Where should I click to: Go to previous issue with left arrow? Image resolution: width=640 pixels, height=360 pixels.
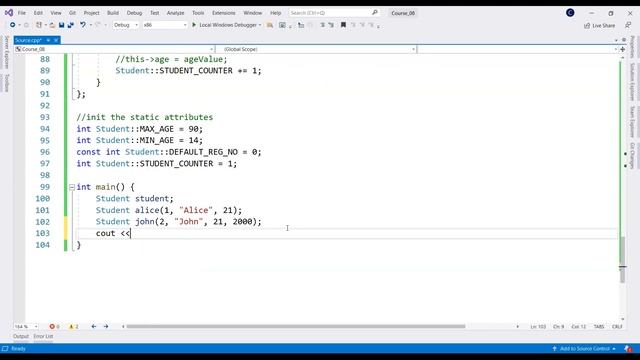[x=93, y=326]
